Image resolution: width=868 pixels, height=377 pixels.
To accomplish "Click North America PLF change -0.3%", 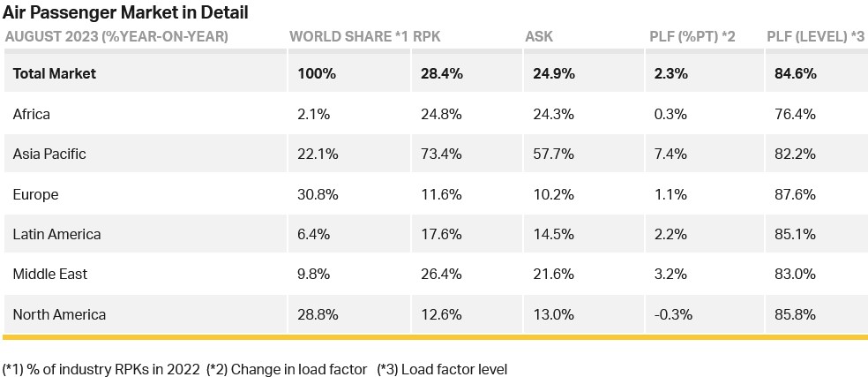I will [x=673, y=314].
